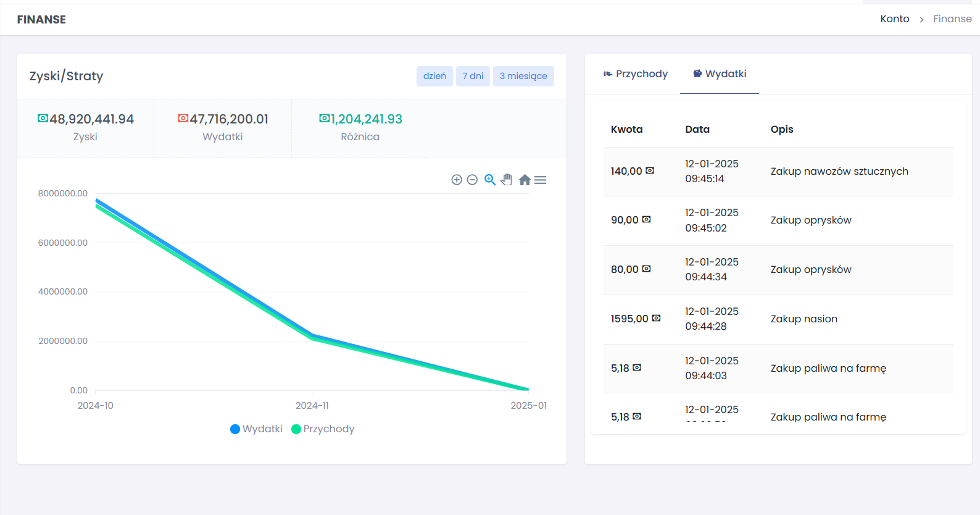Reset chart zoom with home icon
The width and height of the screenshot is (980, 515).
(x=525, y=180)
